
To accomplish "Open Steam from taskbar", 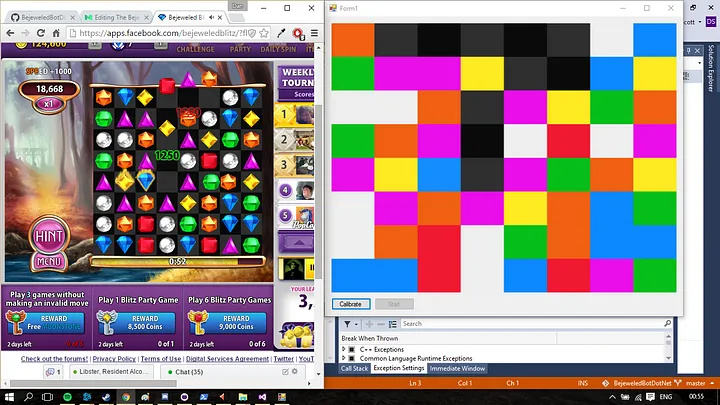I will click(x=107, y=397).
